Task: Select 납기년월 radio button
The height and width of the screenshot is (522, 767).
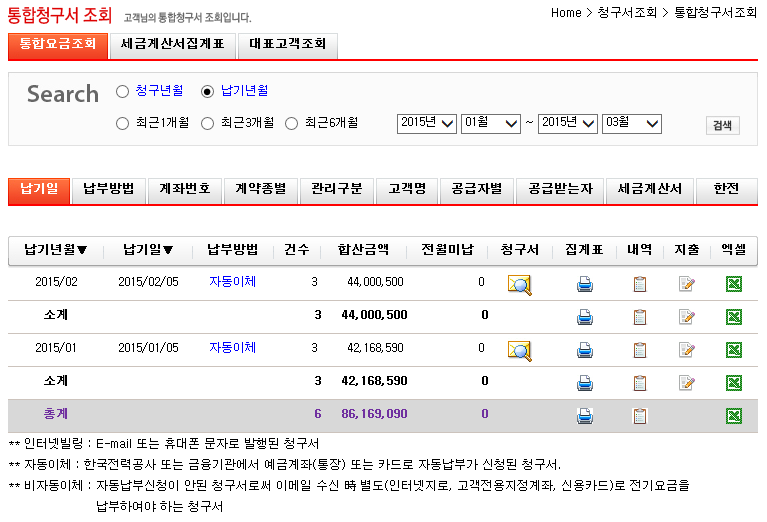Action: (207, 91)
